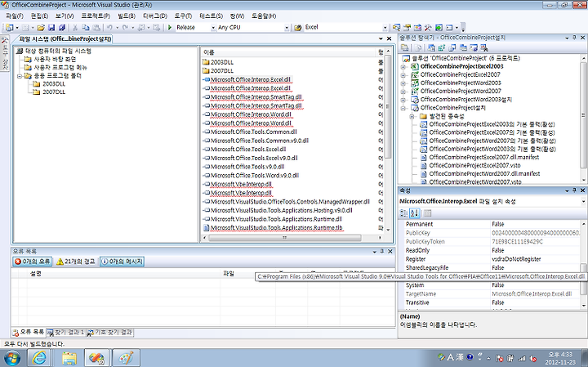Switch to the 찾기 결과 1 tab

(x=66, y=333)
